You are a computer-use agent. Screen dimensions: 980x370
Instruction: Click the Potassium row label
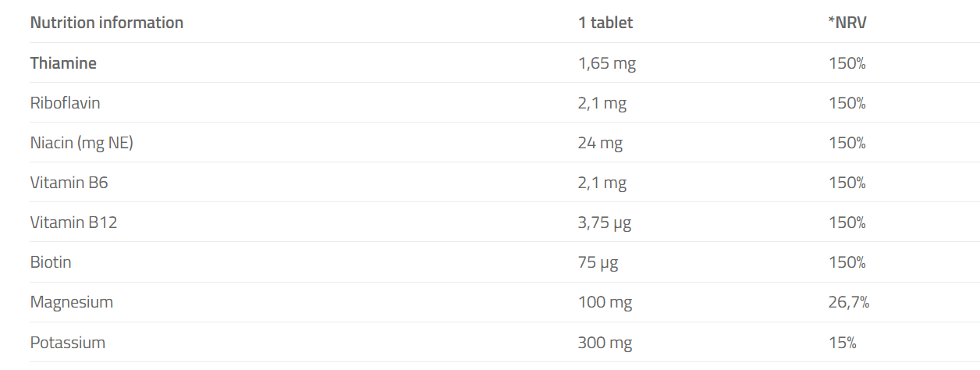pos(68,343)
